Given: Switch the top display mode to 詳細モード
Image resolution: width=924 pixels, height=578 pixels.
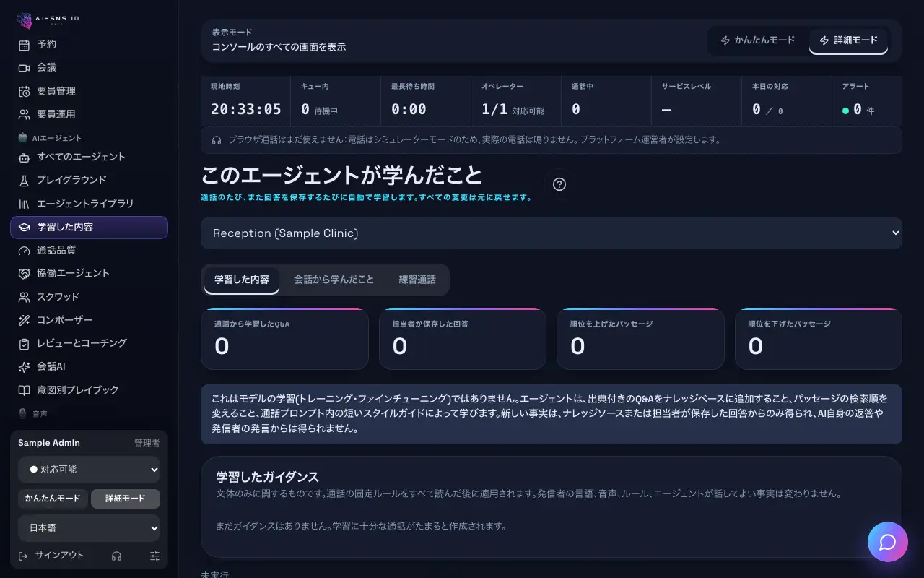Looking at the screenshot, I should [x=848, y=40].
